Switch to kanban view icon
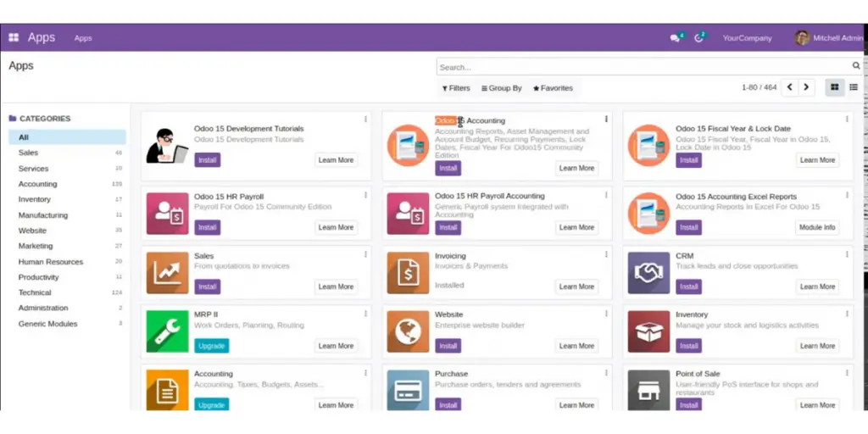The image size is (868, 434). [835, 87]
